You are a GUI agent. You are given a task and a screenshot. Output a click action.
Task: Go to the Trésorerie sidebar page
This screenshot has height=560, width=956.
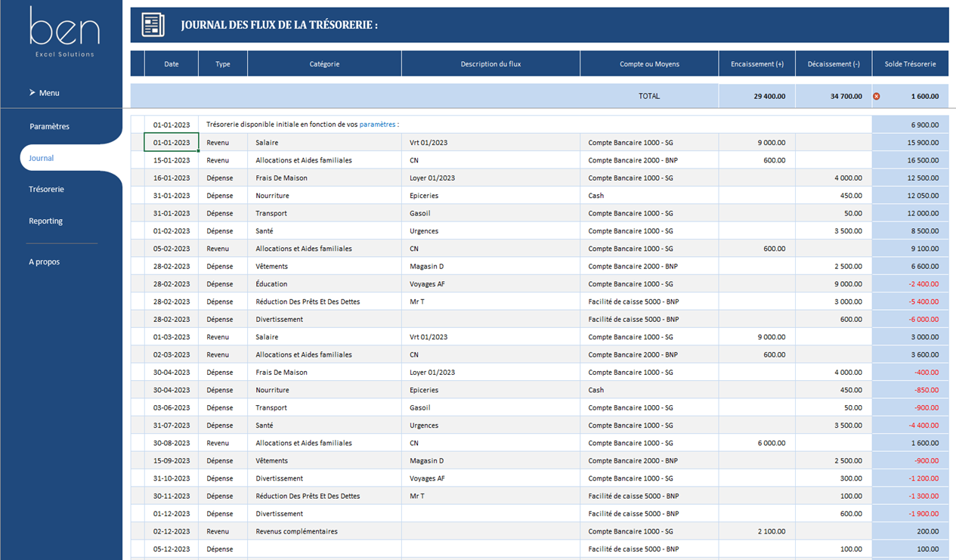point(46,189)
